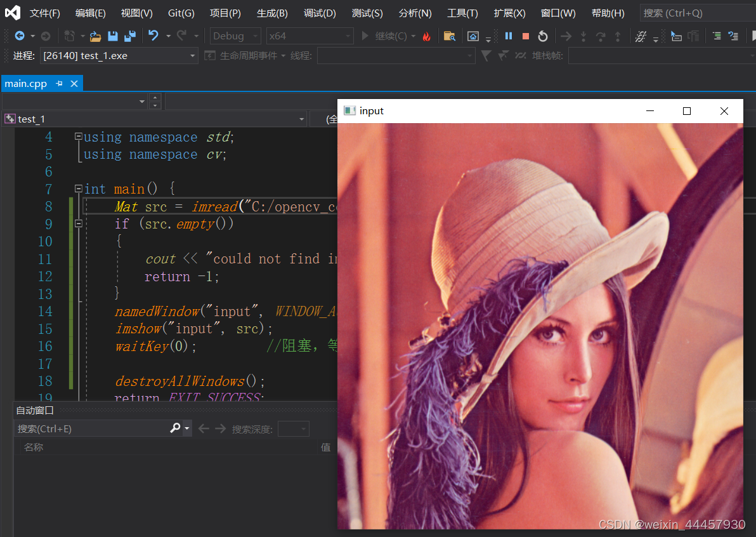Click the crossed links icon in debug toolbar
The height and width of the screenshot is (537, 756).
[641, 36]
